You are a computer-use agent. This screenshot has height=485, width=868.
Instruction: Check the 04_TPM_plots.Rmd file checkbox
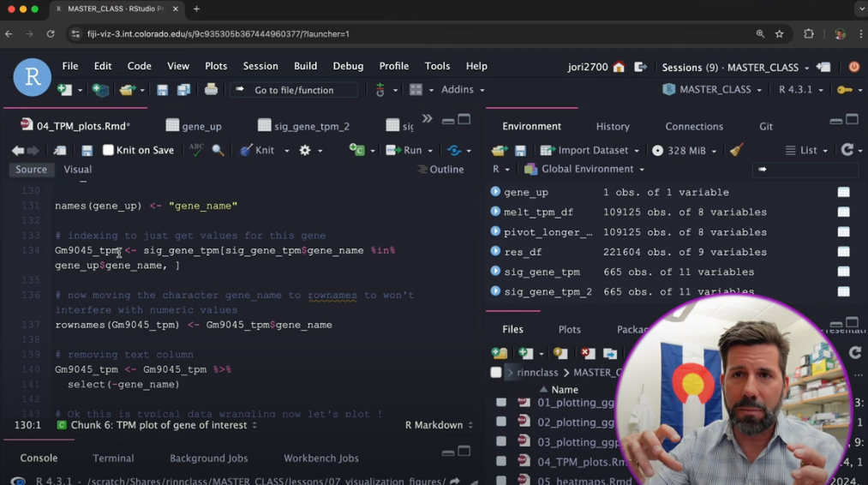pos(501,461)
